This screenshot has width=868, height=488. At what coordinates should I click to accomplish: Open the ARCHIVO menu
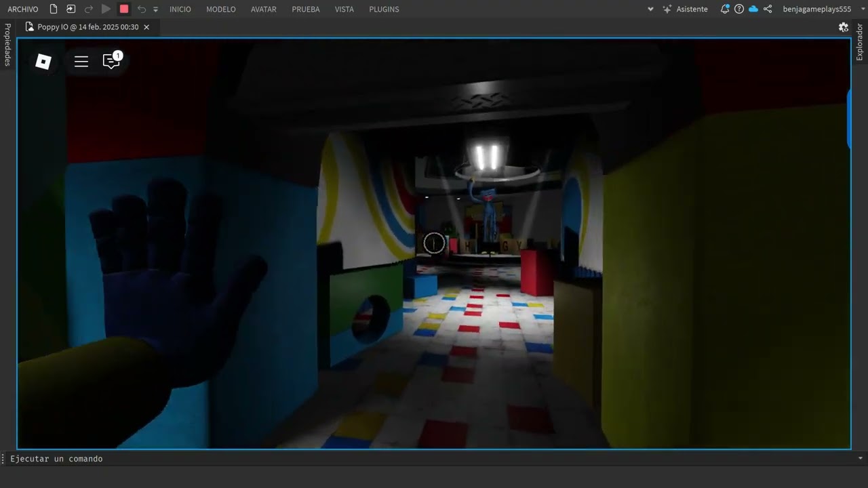point(23,9)
